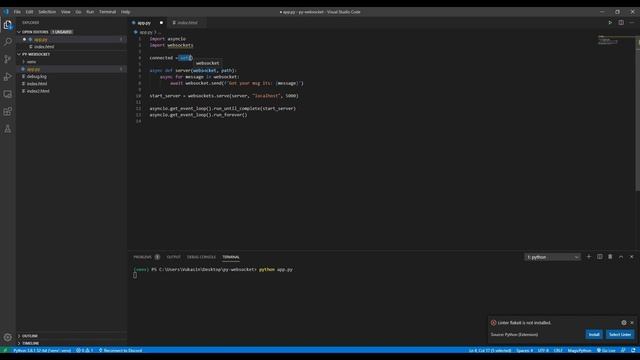Screen dimensions: 640x360
Task: Open the View menu
Action: [x=66, y=12]
